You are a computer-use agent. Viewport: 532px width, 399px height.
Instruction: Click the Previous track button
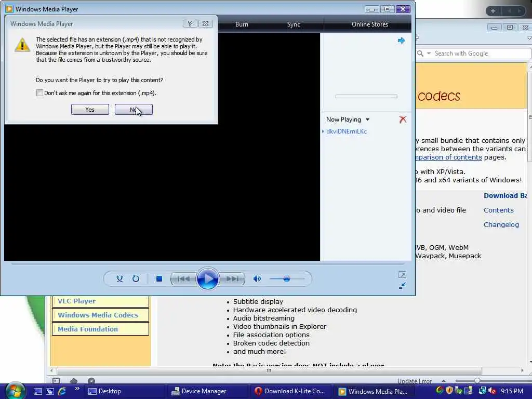coord(183,279)
